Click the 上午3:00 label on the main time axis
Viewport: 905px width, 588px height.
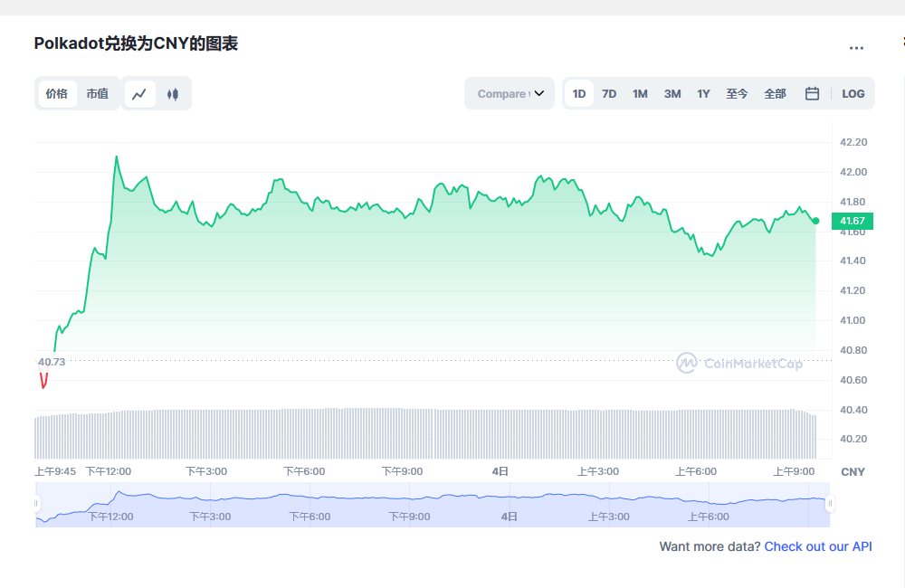point(598,471)
